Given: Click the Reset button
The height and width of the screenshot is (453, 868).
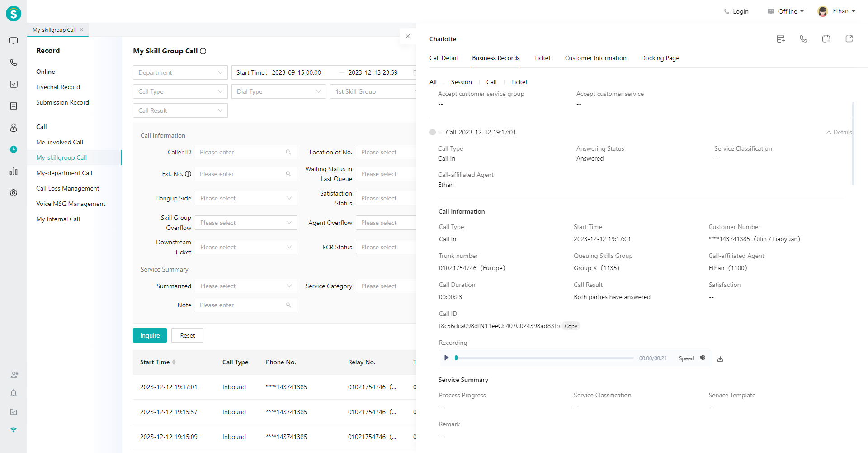Looking at the screenshot, I should click(x=188, y=335).
